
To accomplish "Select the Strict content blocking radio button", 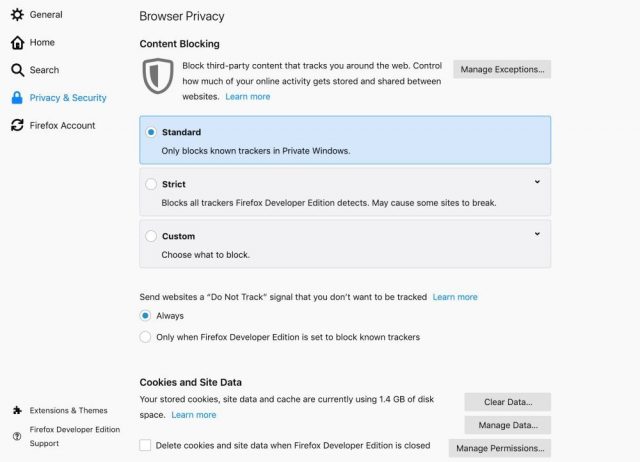I will point(151,184).
